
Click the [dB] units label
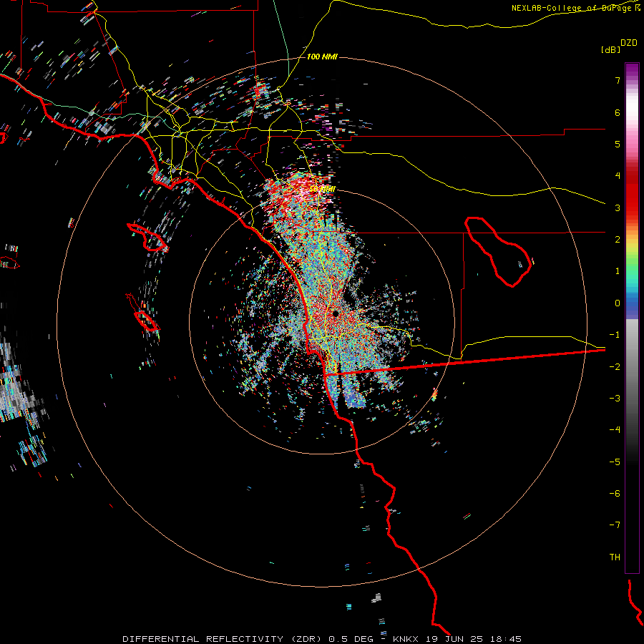click(611, 49)
